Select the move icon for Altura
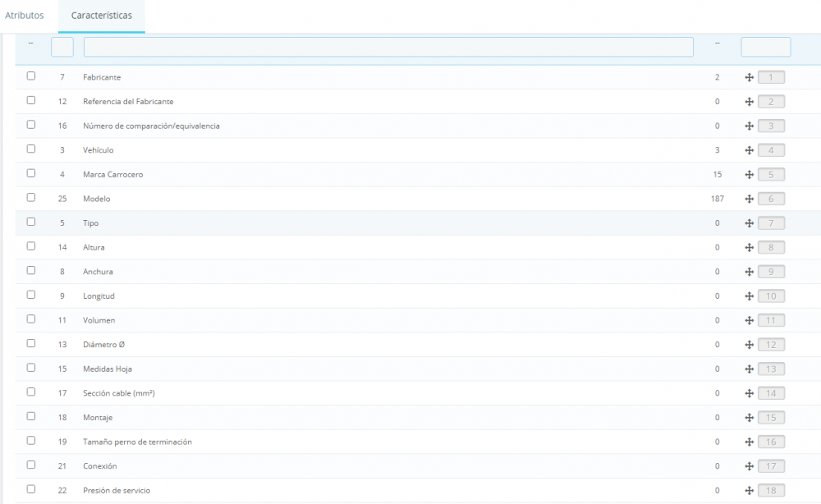The width and height of the screenshot is (821, 504). click(x=750, y=247)
